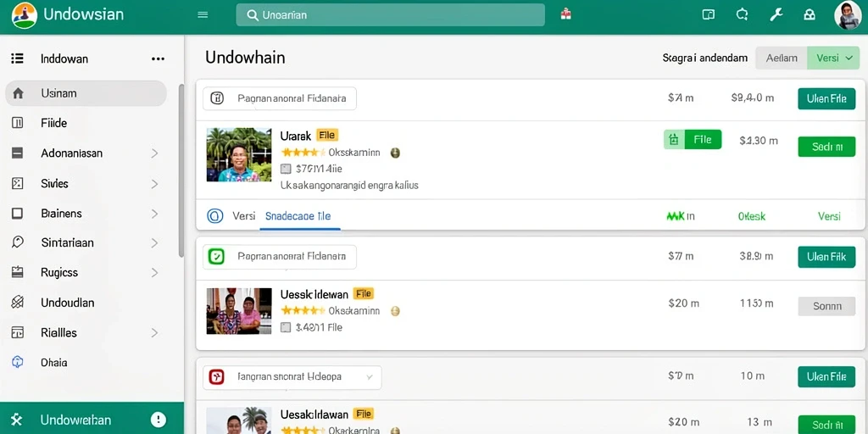
Task: Click the green Versi link at row end
Action: tap(829, 216)
